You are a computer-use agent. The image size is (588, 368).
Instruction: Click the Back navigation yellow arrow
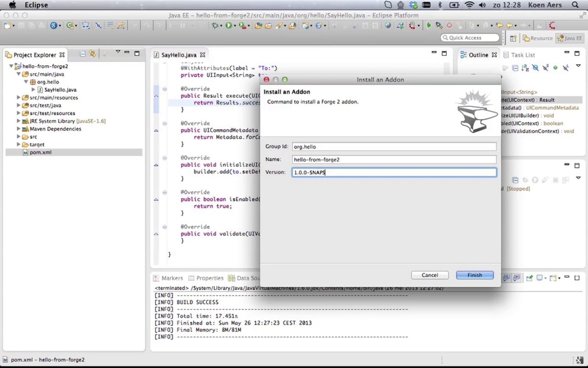pos(510,25)
